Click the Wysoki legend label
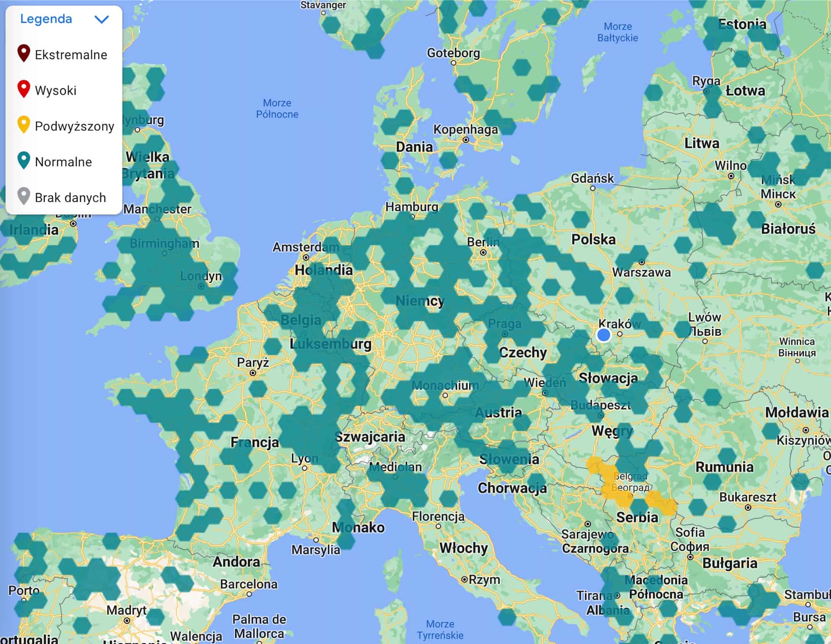This screenshot has height=644, width=831. (55, 91)
